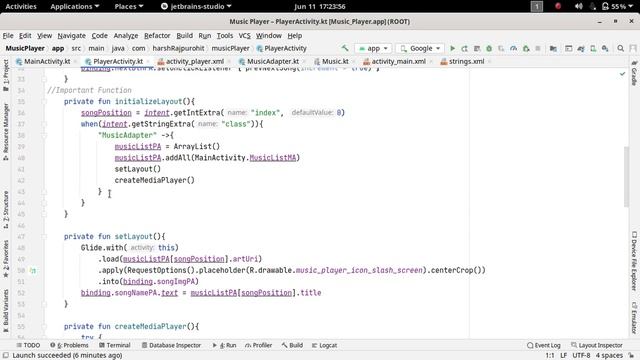Image resolution: width=640 pixels, height=360 pixels.
Task: Open the Applications menu in top bar
Action: pyautogui.click(x=74, y=6)
